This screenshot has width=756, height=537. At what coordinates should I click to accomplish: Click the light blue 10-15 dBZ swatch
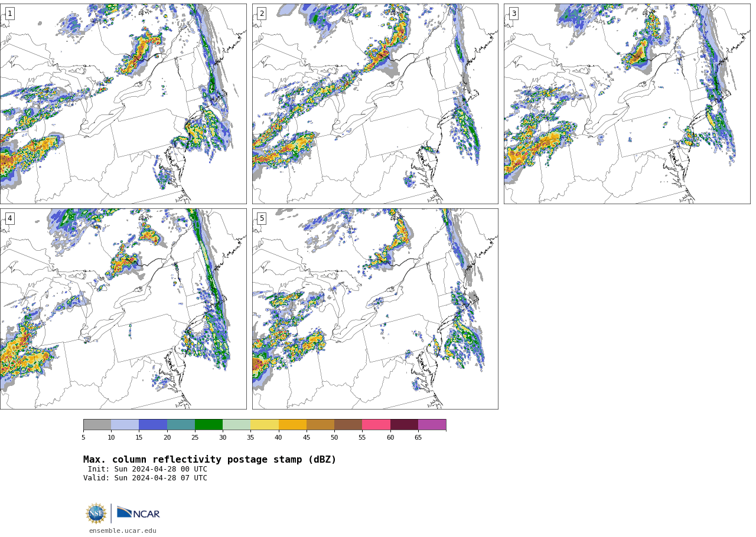click(125, 425)
